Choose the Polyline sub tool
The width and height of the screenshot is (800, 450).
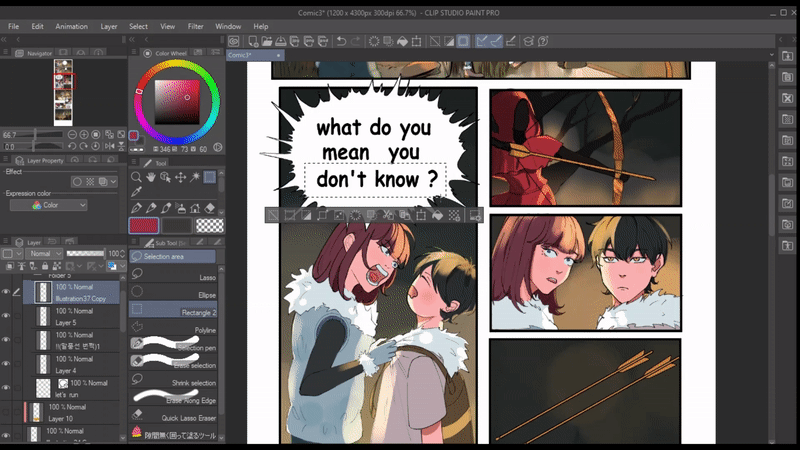173,327
